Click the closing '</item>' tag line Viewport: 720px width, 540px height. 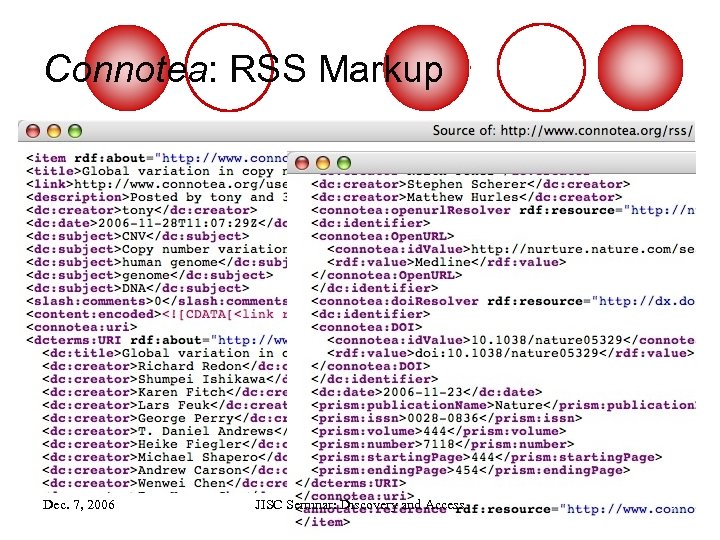coord(323,522)
